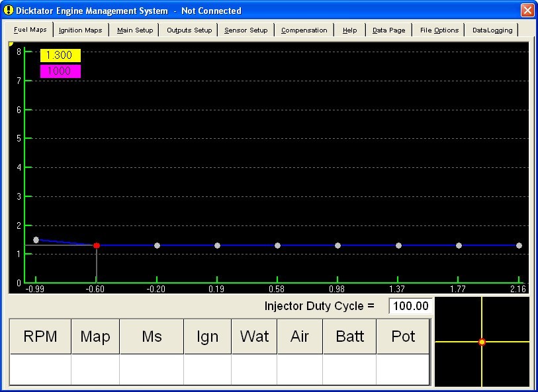Select the gray graph point at 2.16
The image size is (538, 392).
(x=519, y=245)
